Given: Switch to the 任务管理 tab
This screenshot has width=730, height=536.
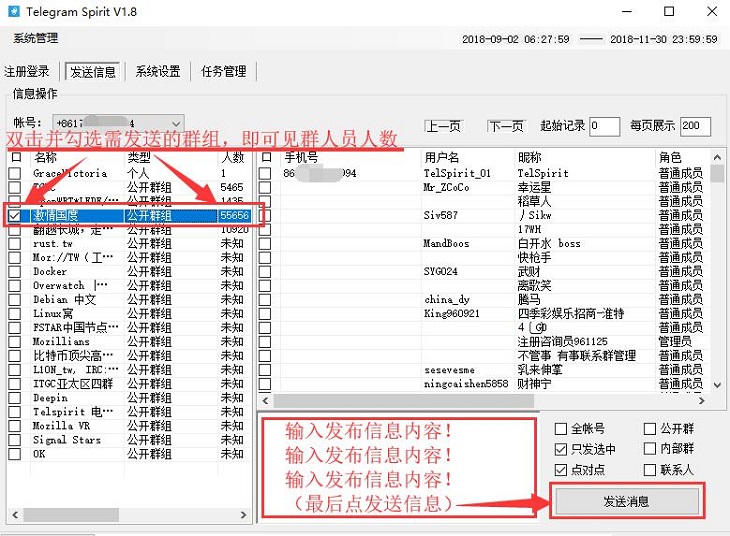Looking at the screenshot, I should pyautogui.click(x=223, y=72).
